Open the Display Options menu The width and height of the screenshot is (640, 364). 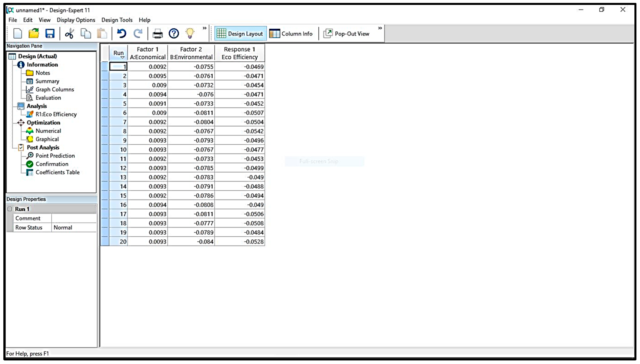(x=76, y=20)
